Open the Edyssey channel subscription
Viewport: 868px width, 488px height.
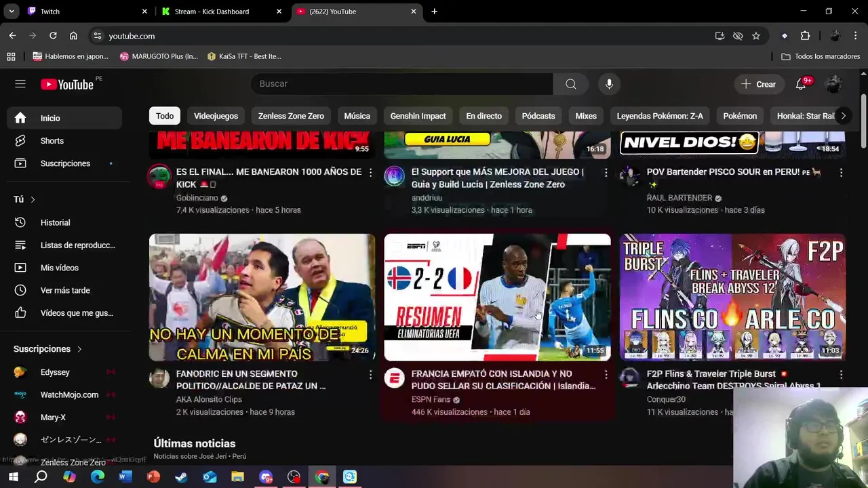tap(65, 372)
